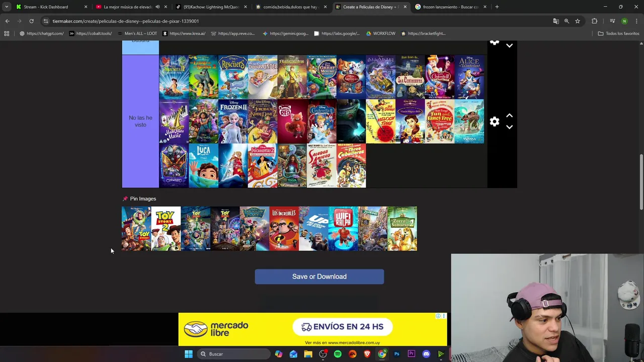Select the Onward poster
This screenshot has height=362, width=644.
pyautogui.click(x=174, y=166)
